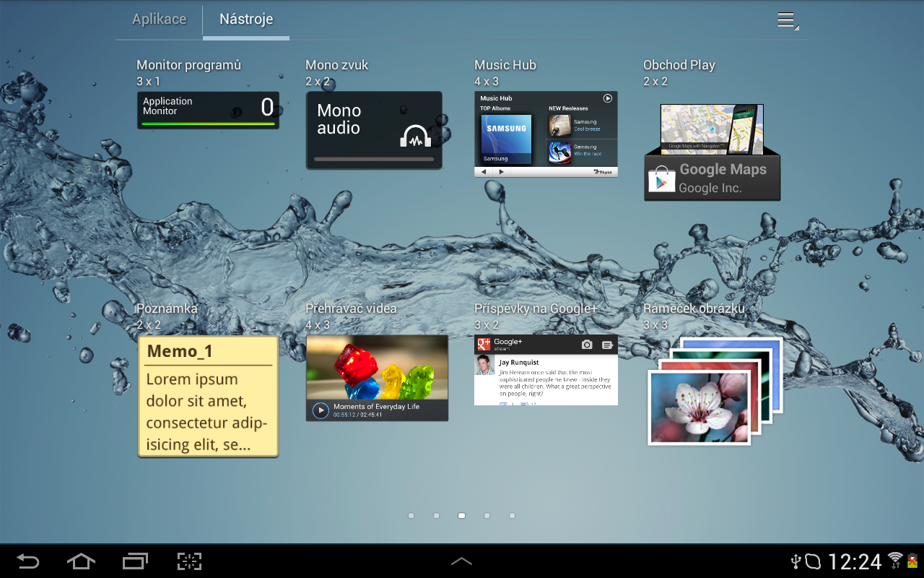Expand the bottom center chevron
924x578 pixels.
[x=461, y=561]
